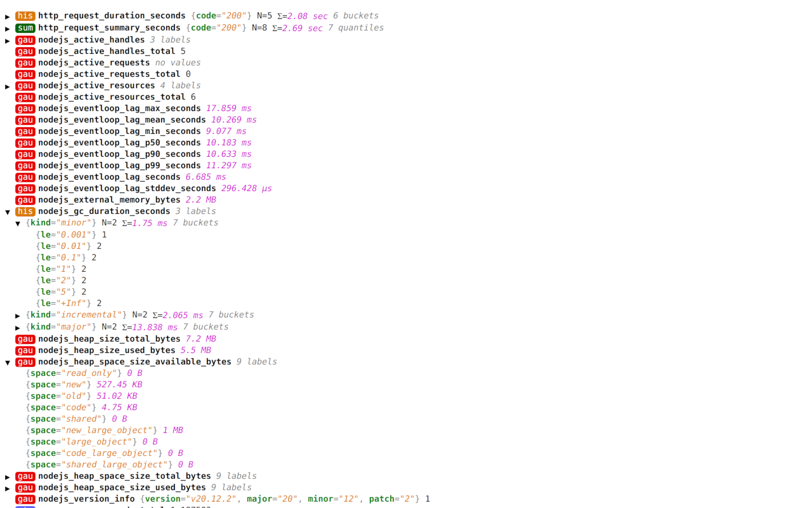This screenshot has width=812, height=508.
Task: Click the 'gau' badge of nodejs_eventloop_lag_seconds
Action: pyautogui.click(x=25, y=177)
